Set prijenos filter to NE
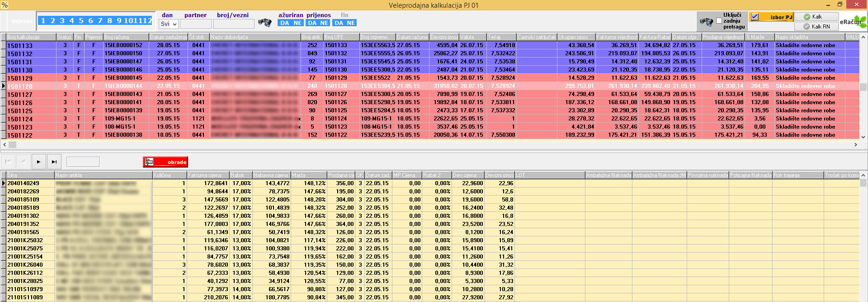The image size is (868, 302). point(324,23)
